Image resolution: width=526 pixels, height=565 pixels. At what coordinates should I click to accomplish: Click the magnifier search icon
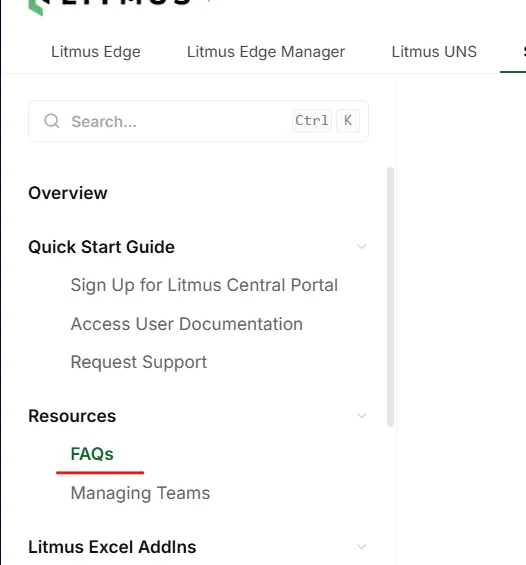point(52,121)
